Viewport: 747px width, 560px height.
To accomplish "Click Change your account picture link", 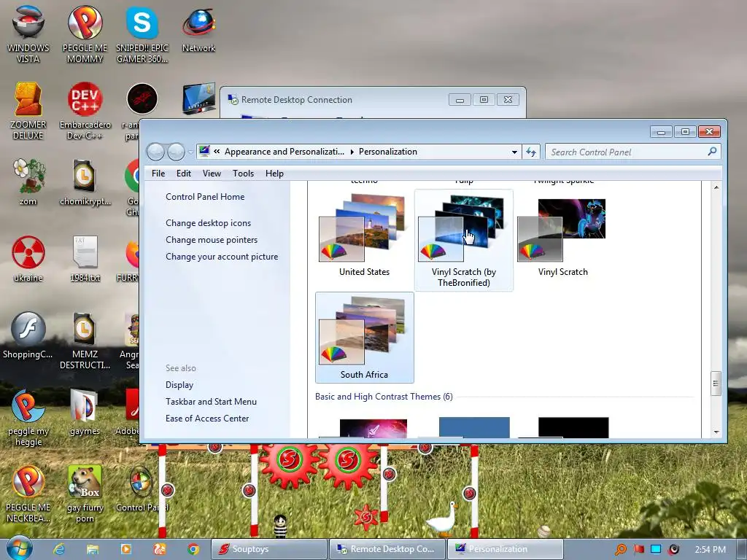I will click(222, 256).
